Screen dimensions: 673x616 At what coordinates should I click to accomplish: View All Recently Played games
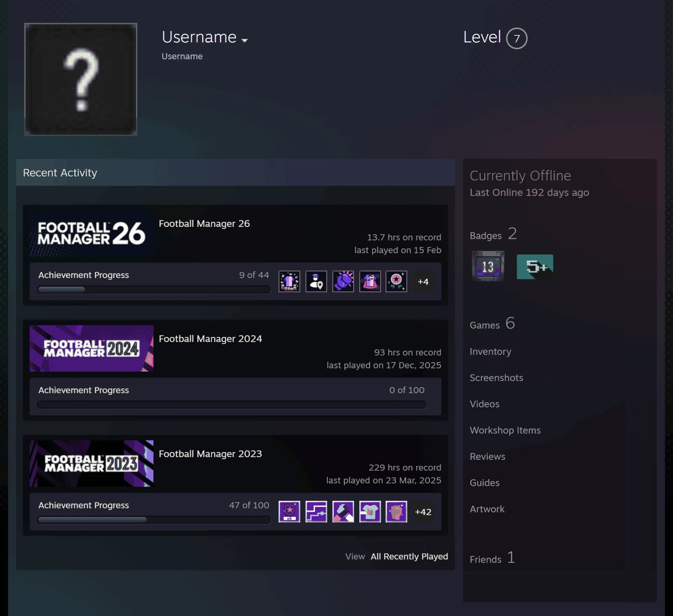pos(409,556)
